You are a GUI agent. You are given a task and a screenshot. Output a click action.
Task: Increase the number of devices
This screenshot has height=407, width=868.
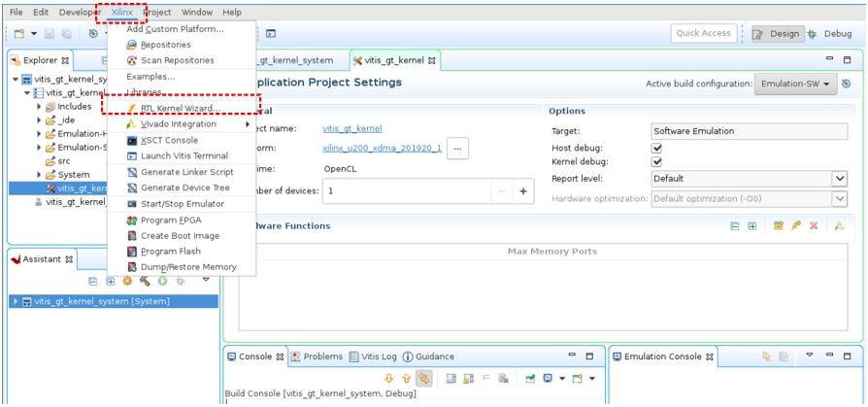pos(522,191)
